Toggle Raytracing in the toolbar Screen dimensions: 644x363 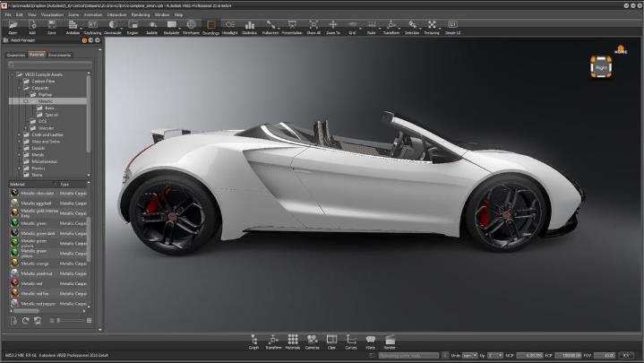pyautogui.click(x=92, y=27)
